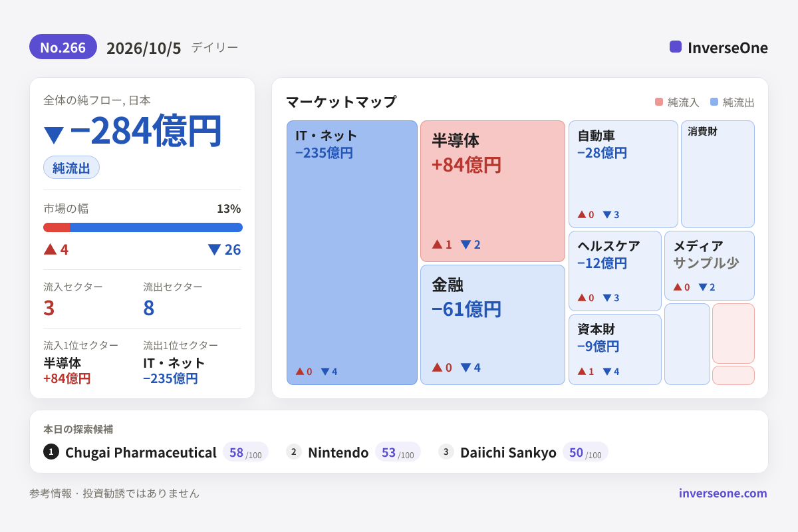Visit the inverseone.com footer link
798x532 pixels.
click(723, 493)
